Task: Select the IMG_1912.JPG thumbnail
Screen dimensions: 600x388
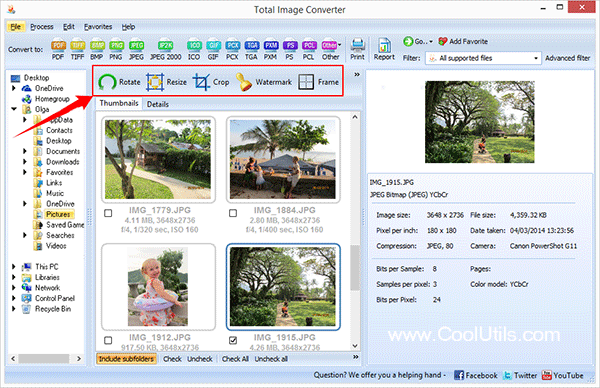Action: (x=158, y=287)
